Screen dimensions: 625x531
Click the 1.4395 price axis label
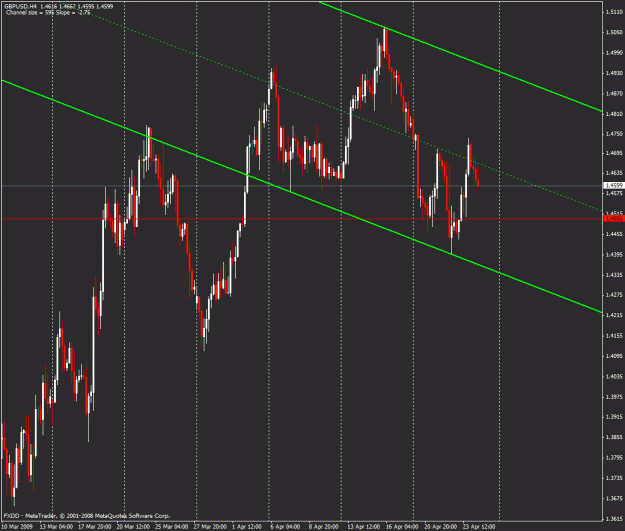(614, 254)
